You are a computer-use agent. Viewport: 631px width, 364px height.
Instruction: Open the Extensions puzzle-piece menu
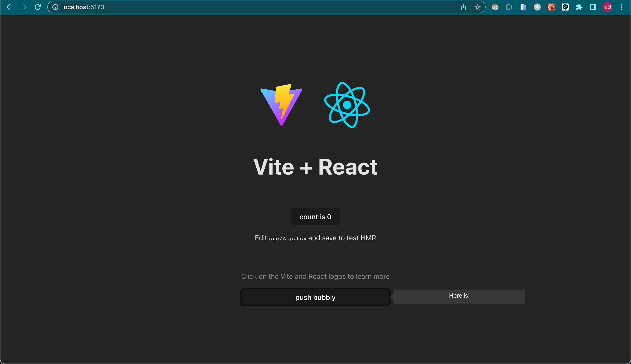point(579,7)
